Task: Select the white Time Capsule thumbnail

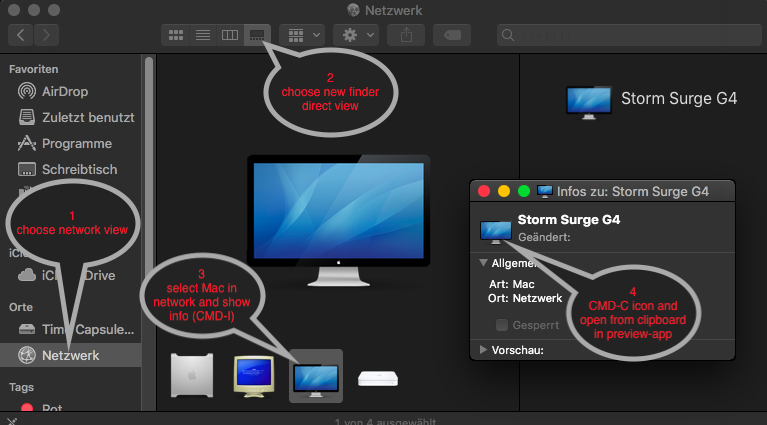Action: click(378, 379)
